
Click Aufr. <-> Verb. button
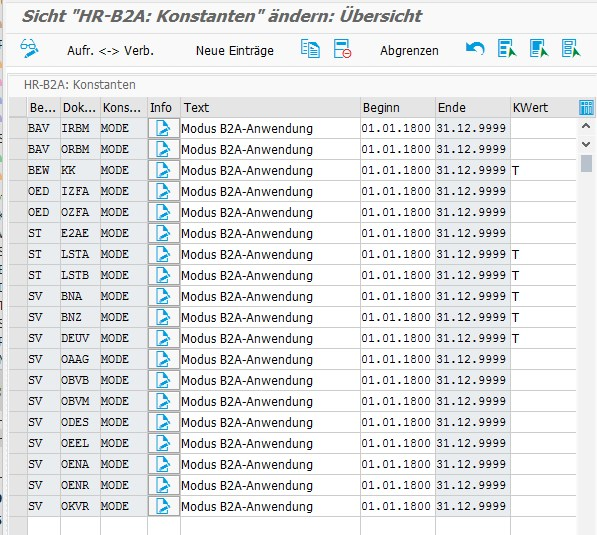coord(110,51)
